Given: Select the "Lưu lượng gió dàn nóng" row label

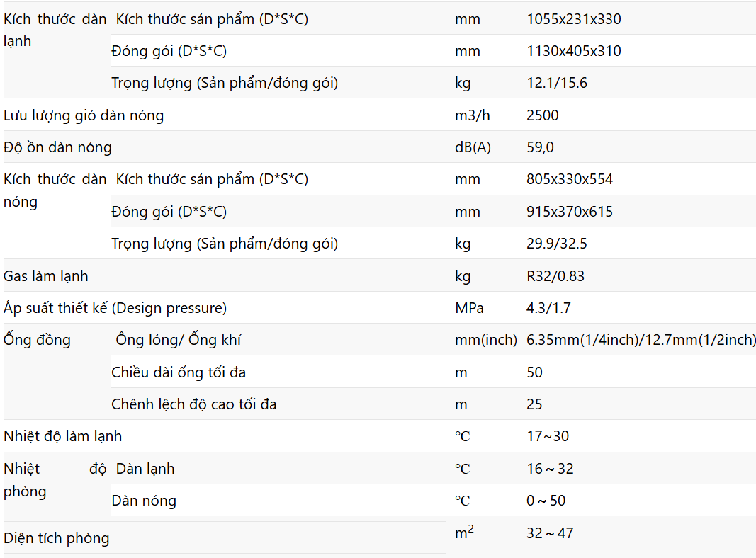Looking at the screenshot, I should pos(84,115).
